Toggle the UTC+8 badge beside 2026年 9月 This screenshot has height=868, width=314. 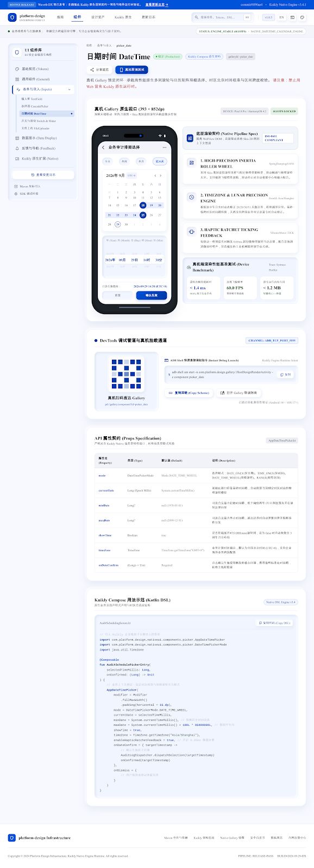pyautogui.click(x=131, y=176)
